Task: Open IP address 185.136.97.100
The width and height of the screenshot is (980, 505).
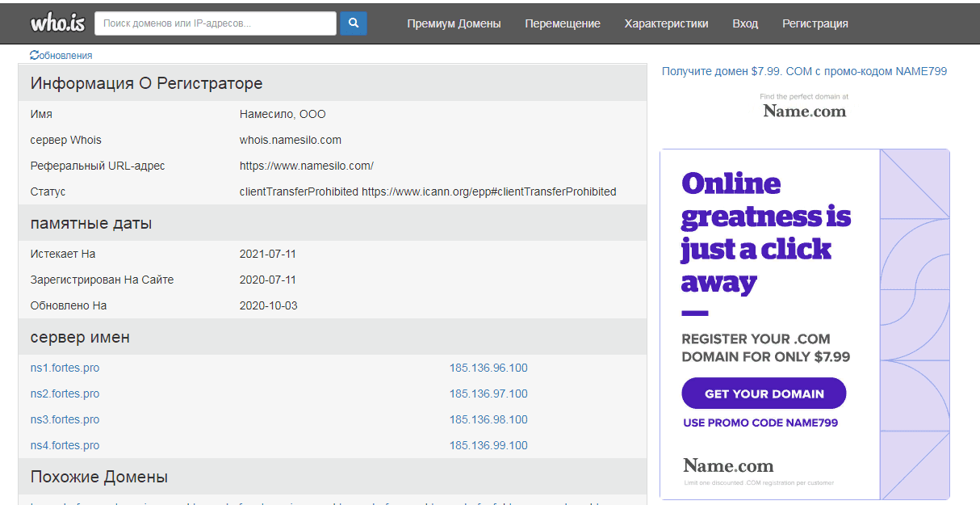Action: click(488, 393)
